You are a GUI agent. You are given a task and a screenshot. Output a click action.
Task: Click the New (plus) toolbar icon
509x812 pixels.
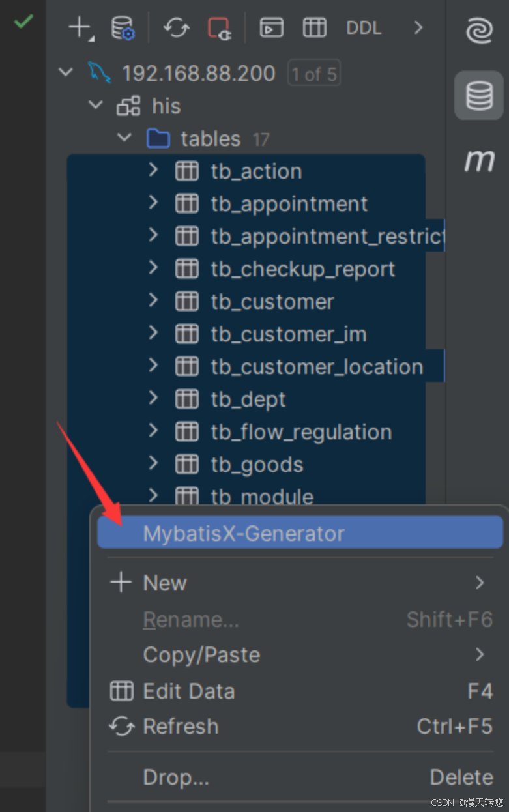coord(81,28)
